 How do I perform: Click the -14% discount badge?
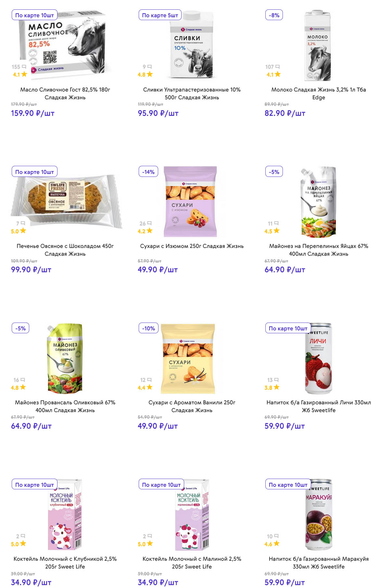tap(148, 172)
